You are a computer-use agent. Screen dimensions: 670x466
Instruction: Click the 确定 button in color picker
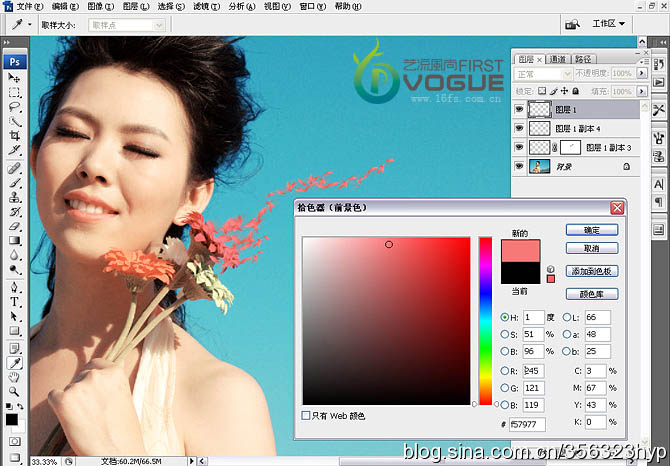pyautogui.click(x=592, y=229)
